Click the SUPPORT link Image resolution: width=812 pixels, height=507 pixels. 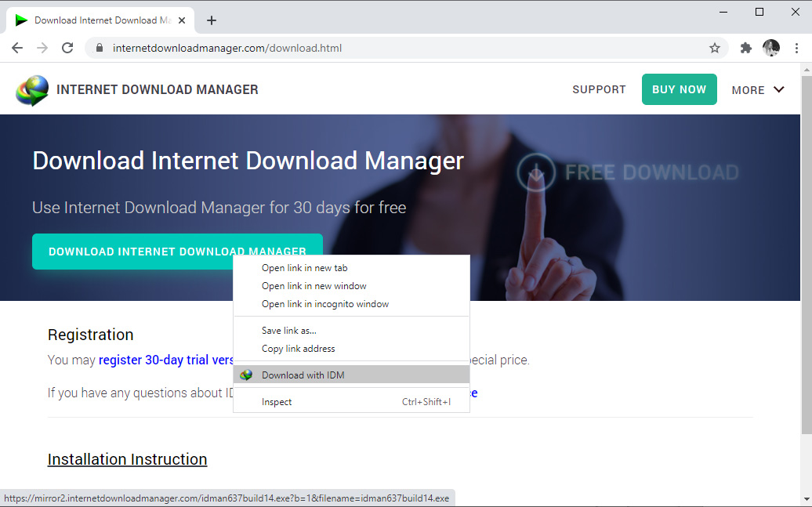[599, 89]
